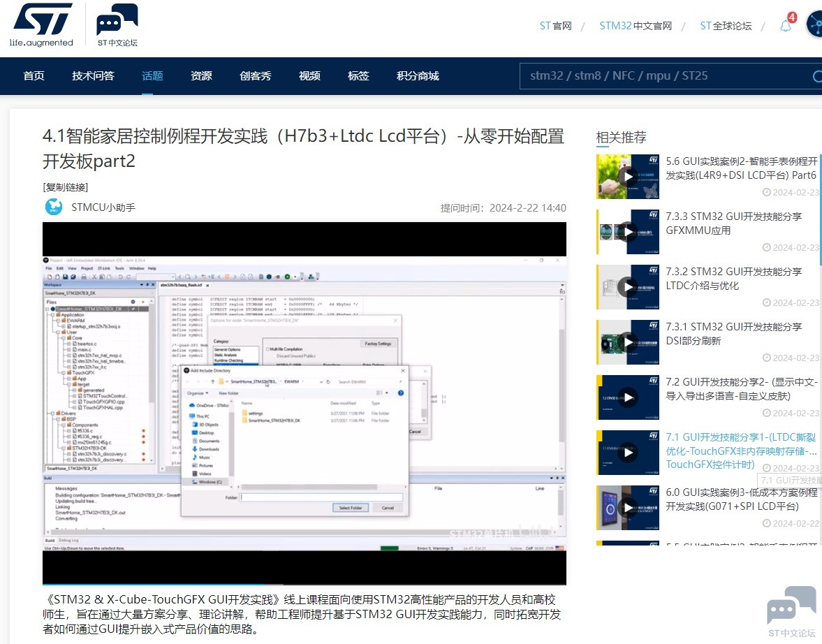
Task: Open 7.1 GUI开发技能分享1 LTDC撕裂优化 title
Action: pyautogui.click(x=741, y=451)
